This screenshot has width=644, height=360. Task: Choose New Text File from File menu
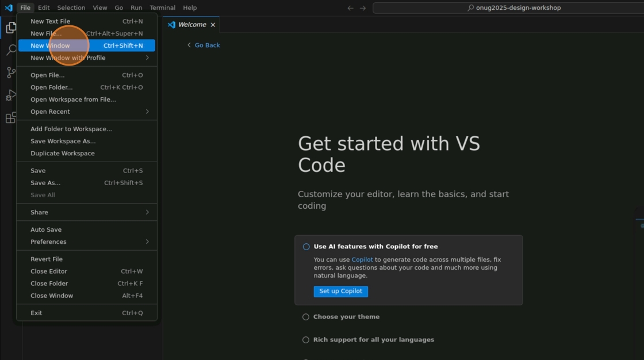(x=87, y=21)
